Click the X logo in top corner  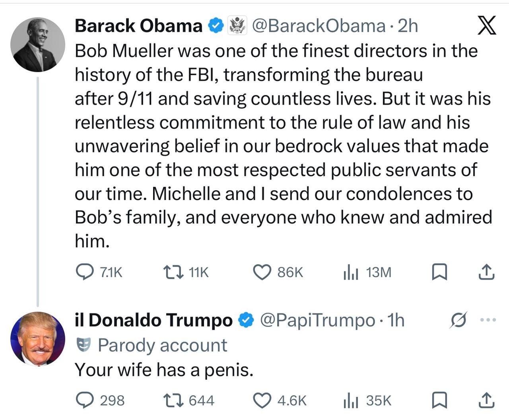pos(486,26)
